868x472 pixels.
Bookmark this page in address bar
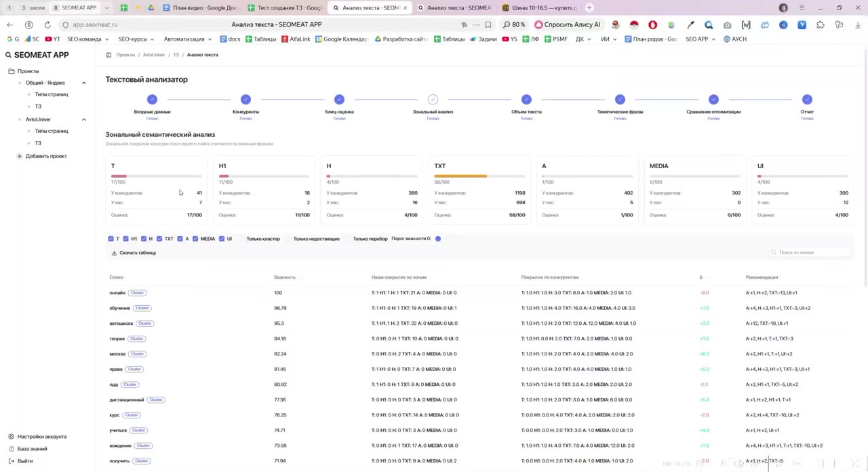tap(488, 24)
